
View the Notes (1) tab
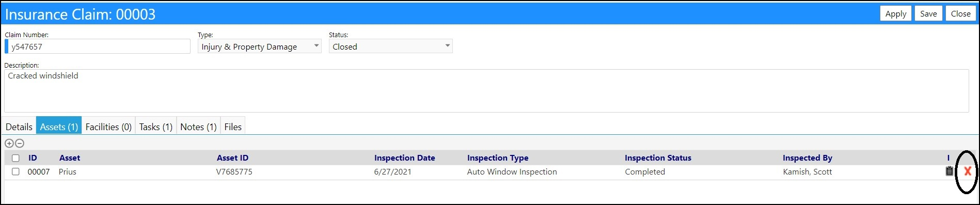[x=198, y=127]
